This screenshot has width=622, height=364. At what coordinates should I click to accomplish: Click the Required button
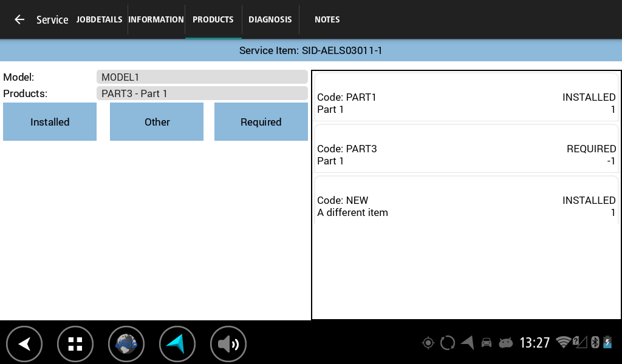pyautogui.click(x=261, y=121)
